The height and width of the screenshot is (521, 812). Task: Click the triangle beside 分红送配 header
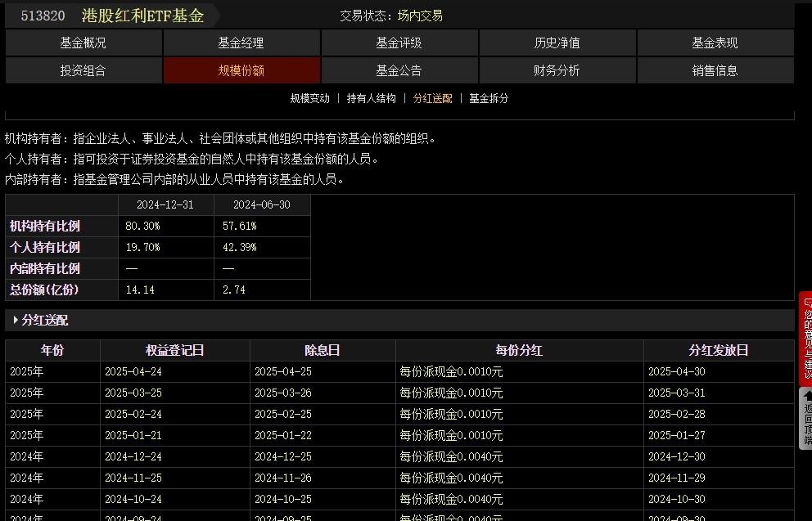[x=16, y=321]
